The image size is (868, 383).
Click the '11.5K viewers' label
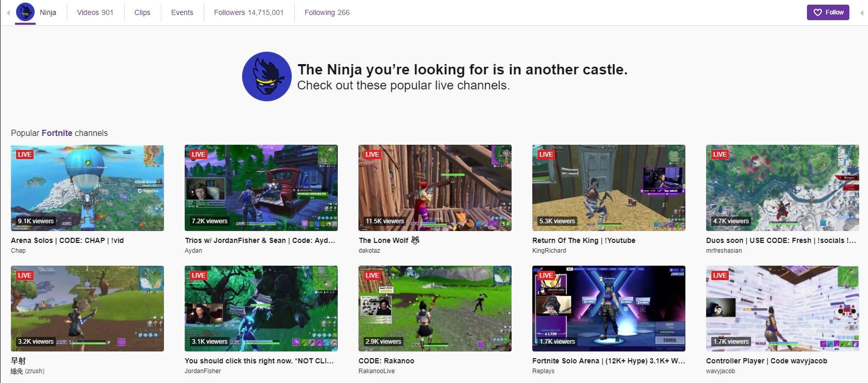[x=385, y=221]
